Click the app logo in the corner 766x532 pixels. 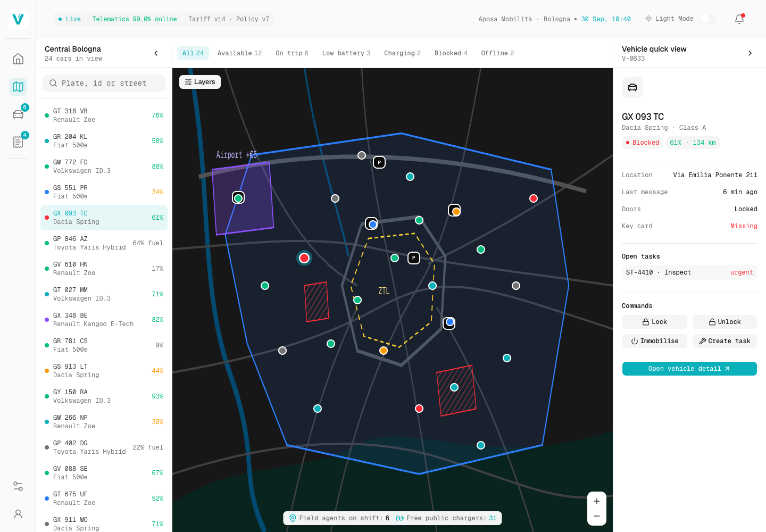(18, 19)
